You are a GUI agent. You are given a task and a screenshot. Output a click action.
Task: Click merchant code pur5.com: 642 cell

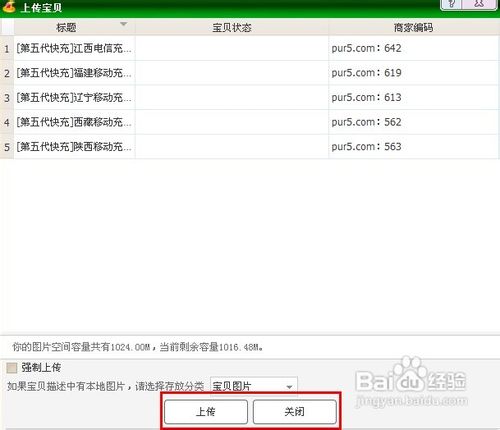[x=414, y=48]
